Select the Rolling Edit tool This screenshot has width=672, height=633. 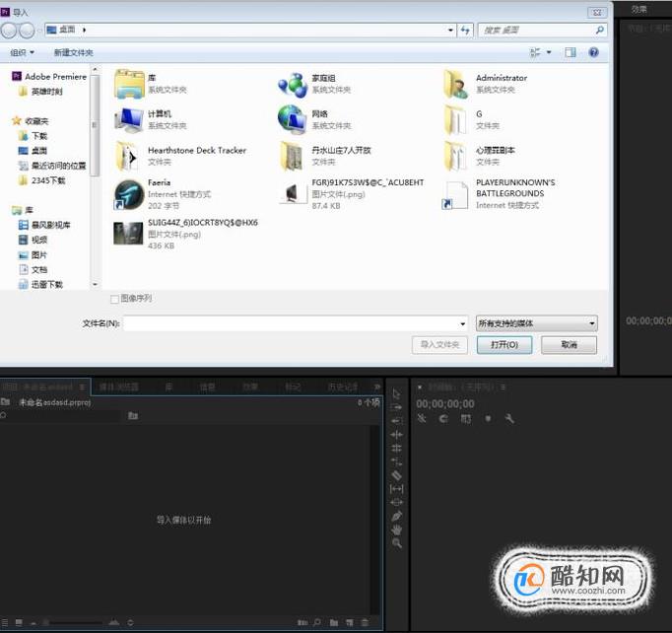[x=396, y=449]
